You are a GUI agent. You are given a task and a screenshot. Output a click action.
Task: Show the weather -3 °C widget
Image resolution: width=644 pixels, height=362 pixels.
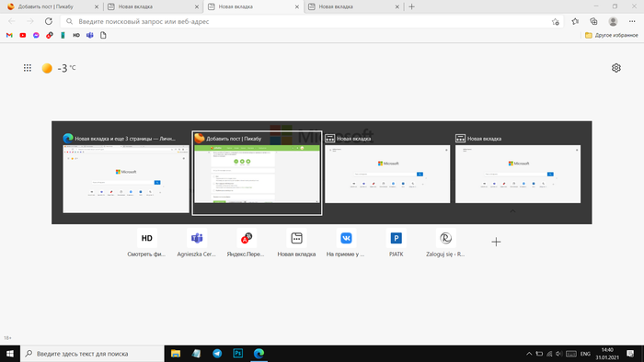59,68
